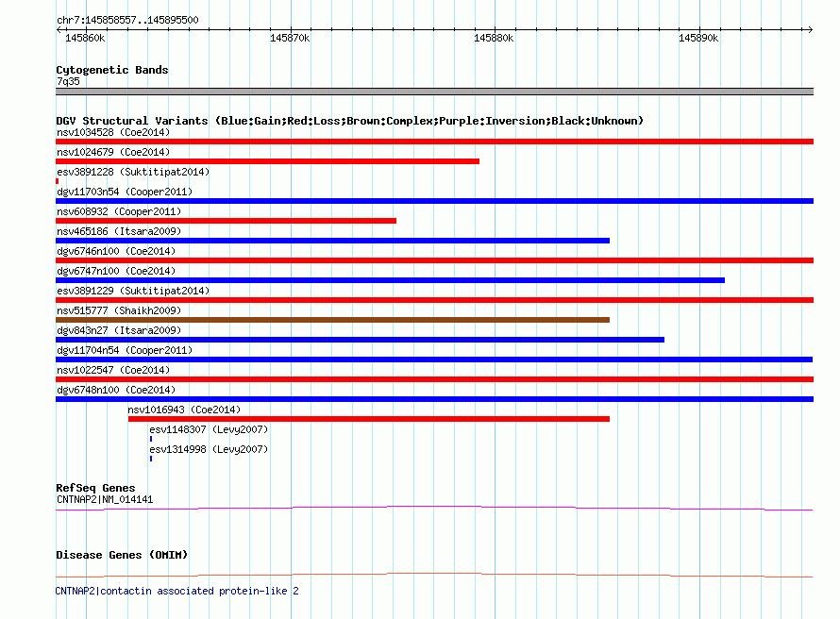Click the 145890k ruler position
840x619 pixels.
click(698, 38)
